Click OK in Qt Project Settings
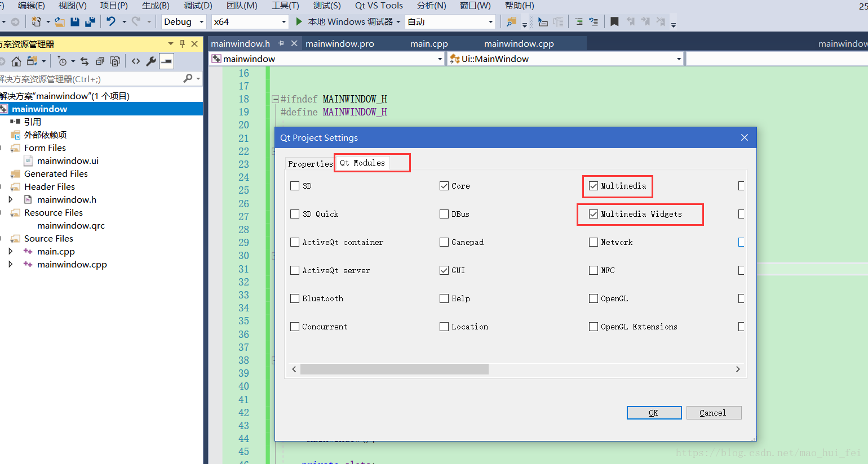Viewport: 868px width, 464px height. (x=654, y=413)
